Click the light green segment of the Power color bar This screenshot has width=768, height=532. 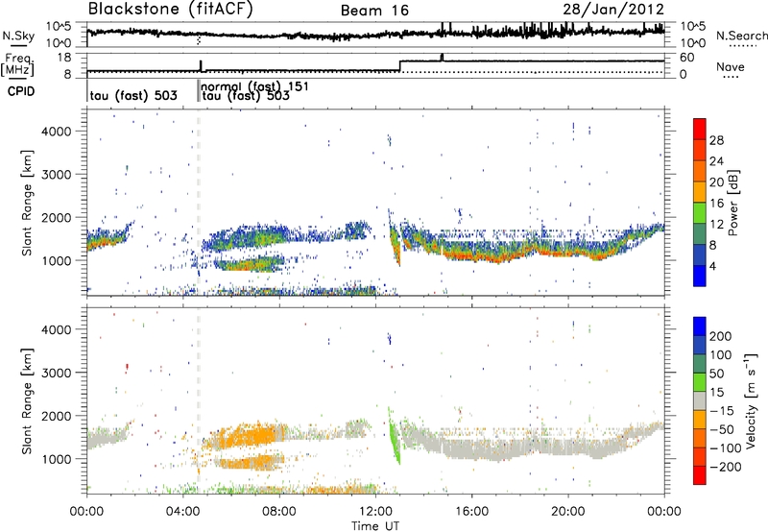pyautogui.click(x=700, y=213)
